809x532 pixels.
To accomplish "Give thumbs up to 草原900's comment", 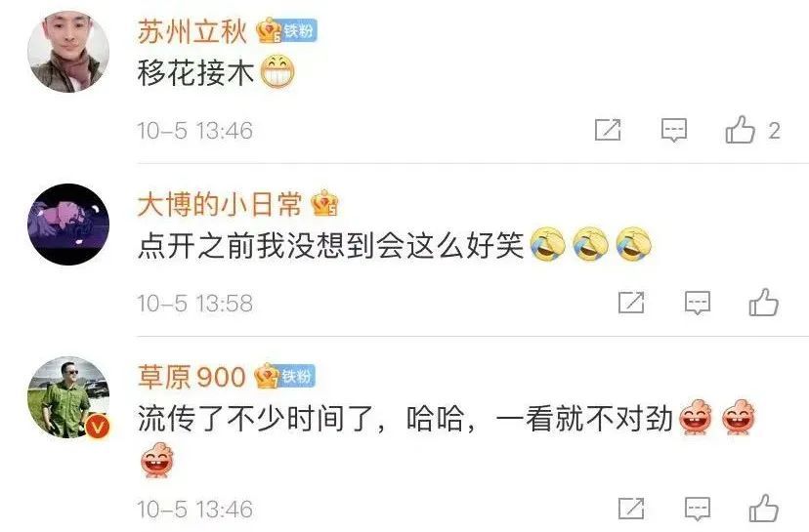I will pyautogui.click(x=764, y=509).
